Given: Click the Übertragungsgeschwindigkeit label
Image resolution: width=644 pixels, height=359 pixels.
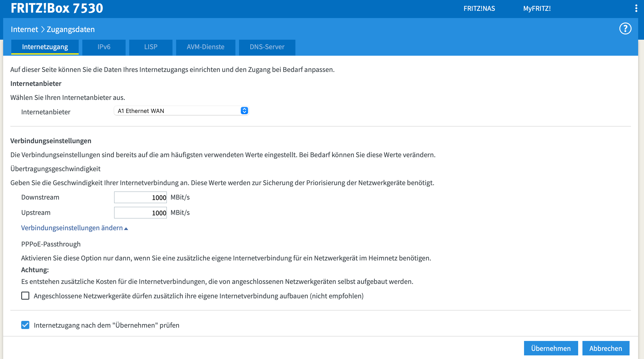Looking at the screenshot, I should pyautogui.click(x=55, y=169).
